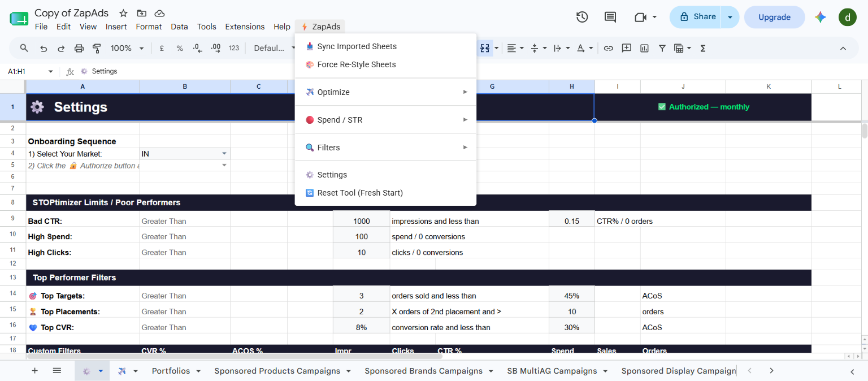Open Gemini assistant sparkle icon
The height and width of the screenshot is (381, 868).
pos(821,17)
